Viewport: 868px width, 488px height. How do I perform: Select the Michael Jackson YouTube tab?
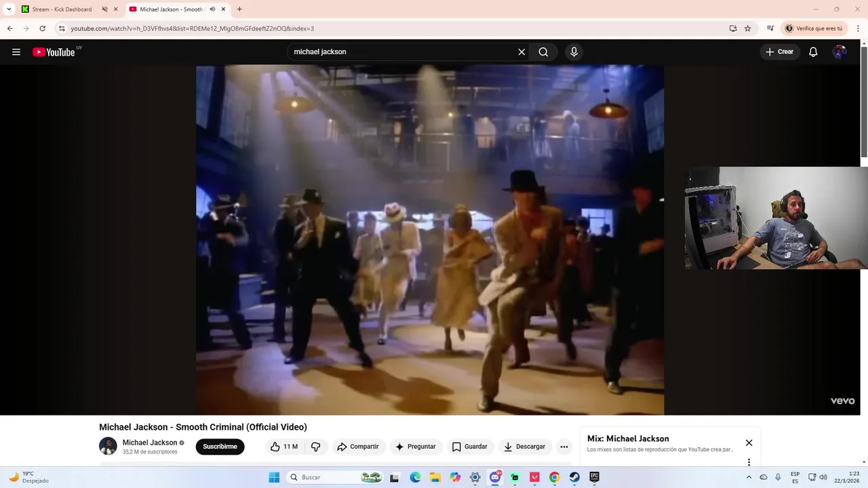[x=171, y=9]
